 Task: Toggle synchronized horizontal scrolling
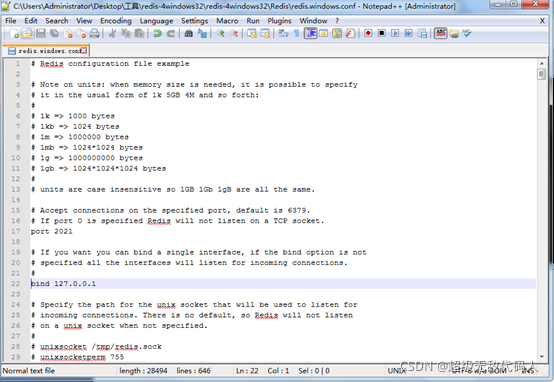point(265,34)
